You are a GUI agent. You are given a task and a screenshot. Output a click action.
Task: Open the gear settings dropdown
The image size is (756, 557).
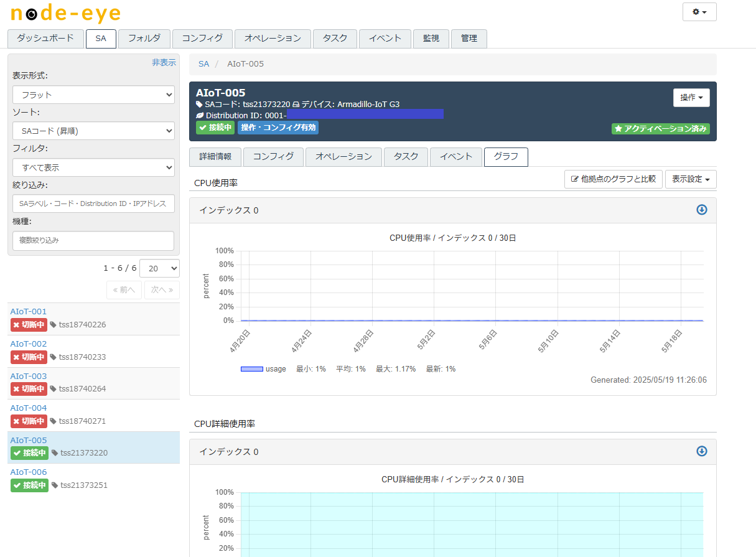click(699, 12)
